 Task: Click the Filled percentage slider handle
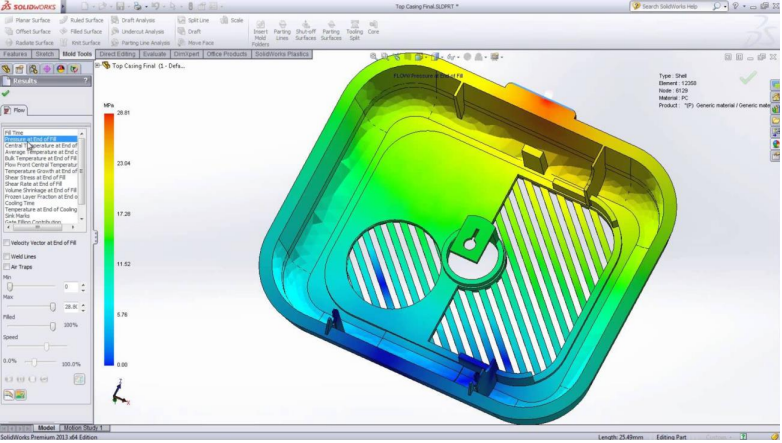click(x=53, y=327)
